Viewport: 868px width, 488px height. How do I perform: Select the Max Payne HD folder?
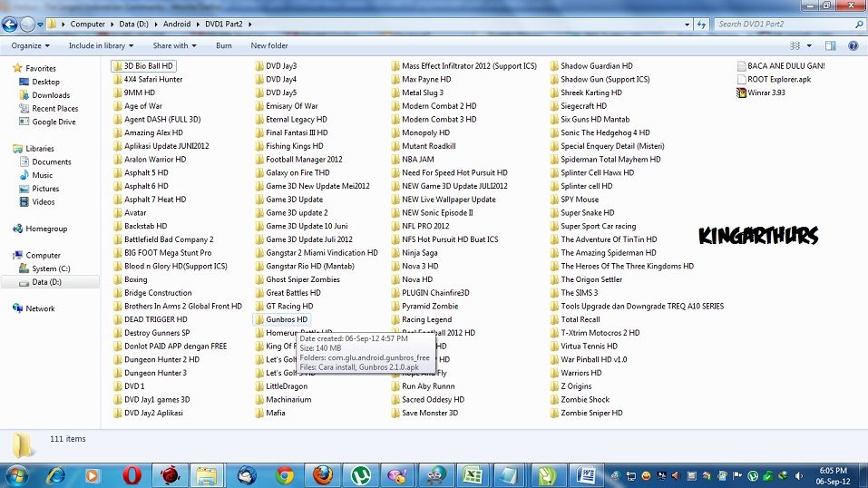(421, 79)
